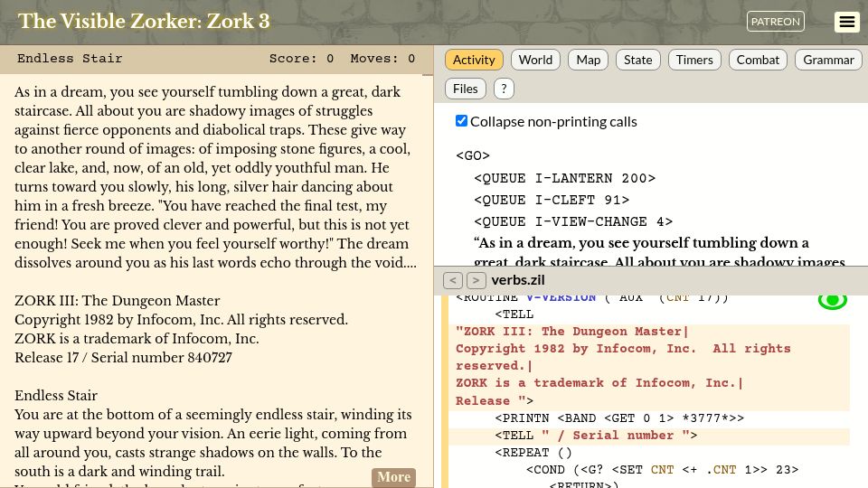Screen dimensions: 868x488
Task: Click the red Release string in code
Action: [x=490, y=400]
